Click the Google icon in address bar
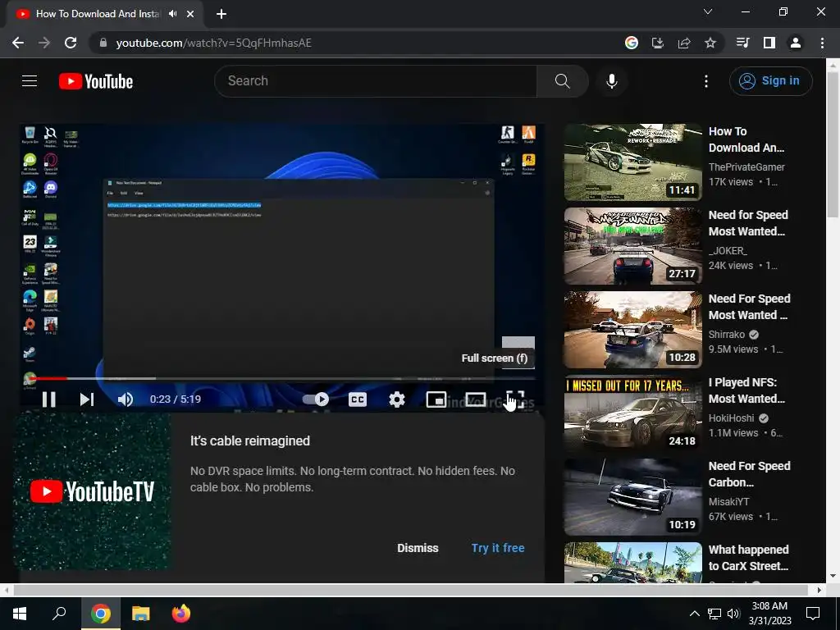840x630 pixels. pos(632,43)
